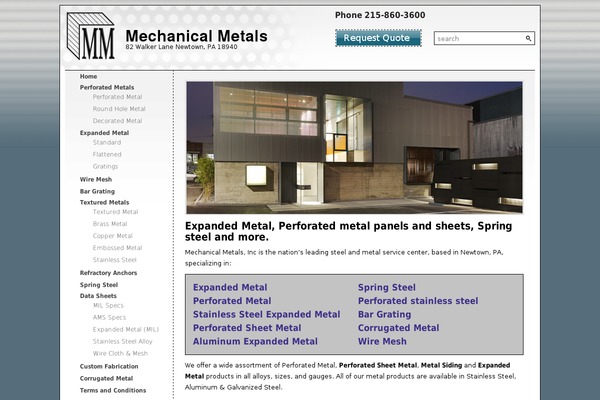Select Perforated Metal sidebar sub-item

pos(117,97)
